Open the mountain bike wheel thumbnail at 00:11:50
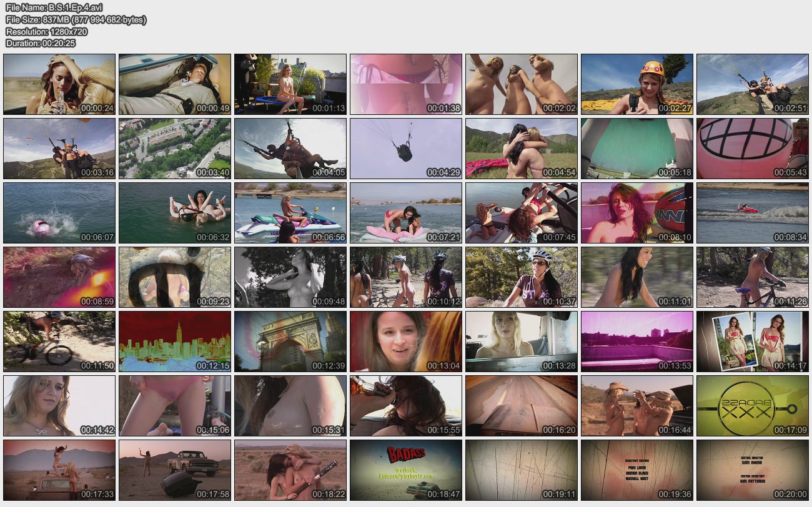 (x=59, y=342)
